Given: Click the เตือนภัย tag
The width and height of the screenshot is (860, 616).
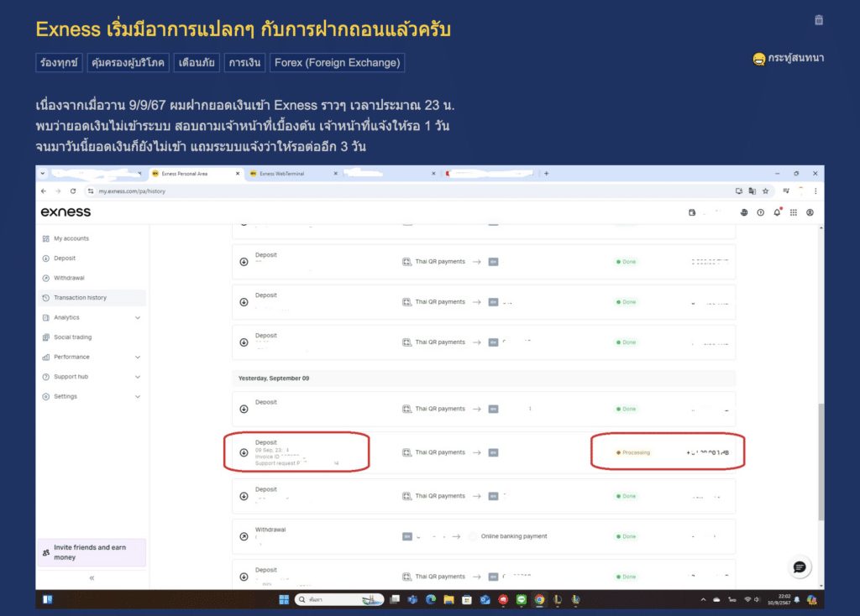Looking at the screenshot, I should [197, 62].
